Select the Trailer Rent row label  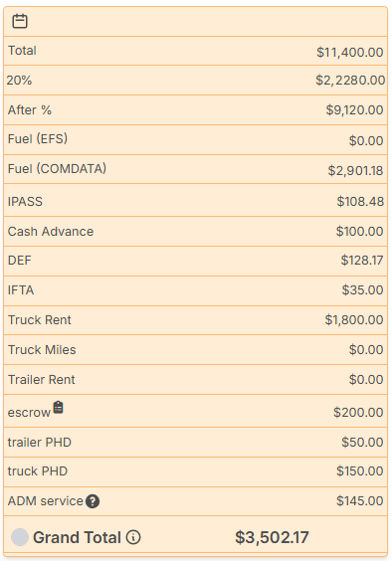point(42,380)
